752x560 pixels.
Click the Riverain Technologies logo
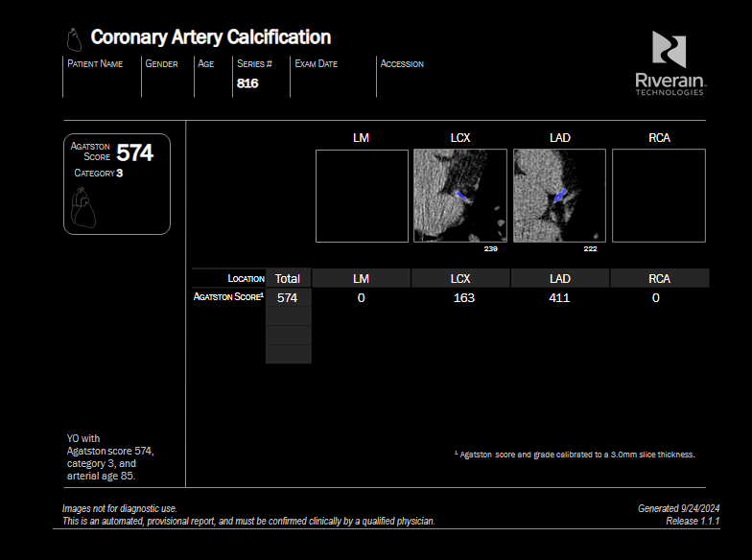point(670,63)
